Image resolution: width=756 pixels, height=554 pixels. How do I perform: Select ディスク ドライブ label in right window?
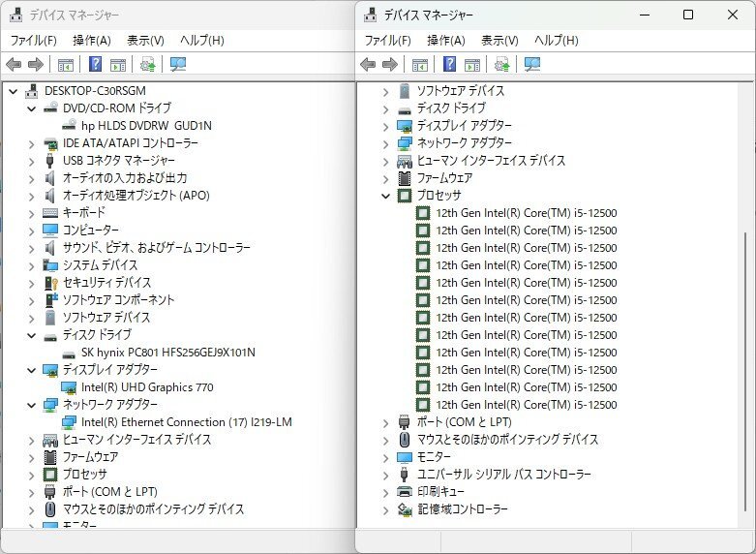point(451,108)
